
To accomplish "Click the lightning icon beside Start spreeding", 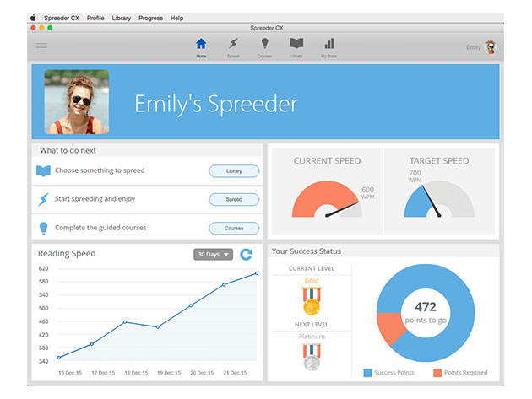I will pos(43,199).
